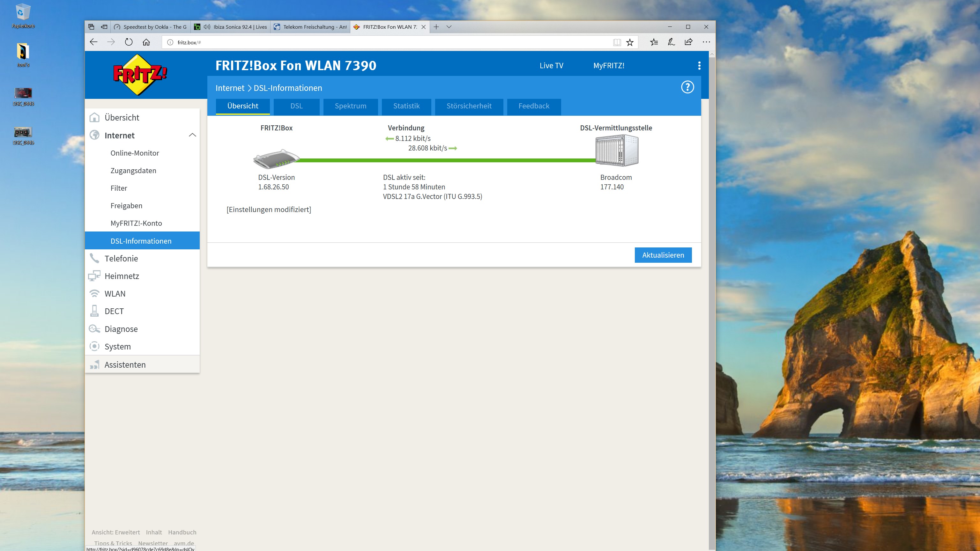Switch to the Spektrum tab
The image size is (980, 551).
(x=350, y=106)
